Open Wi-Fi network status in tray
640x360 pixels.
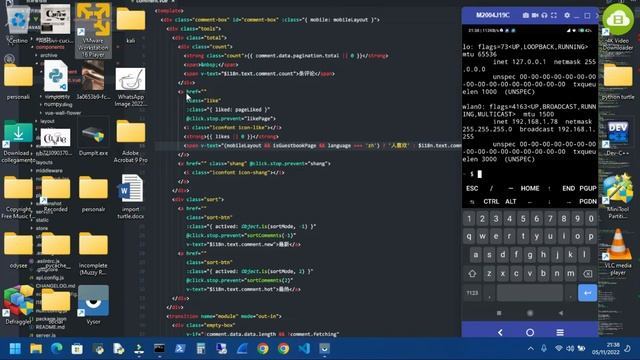point(559,348)
